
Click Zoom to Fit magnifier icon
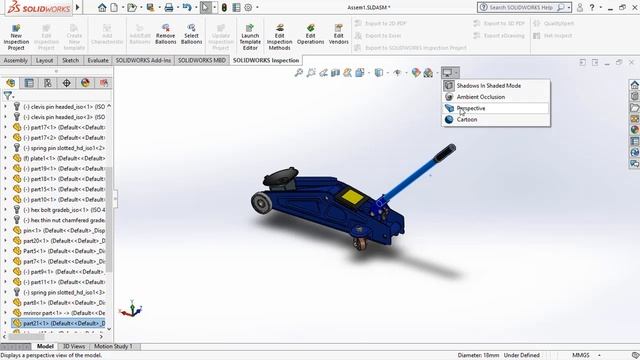pos(299,73)
